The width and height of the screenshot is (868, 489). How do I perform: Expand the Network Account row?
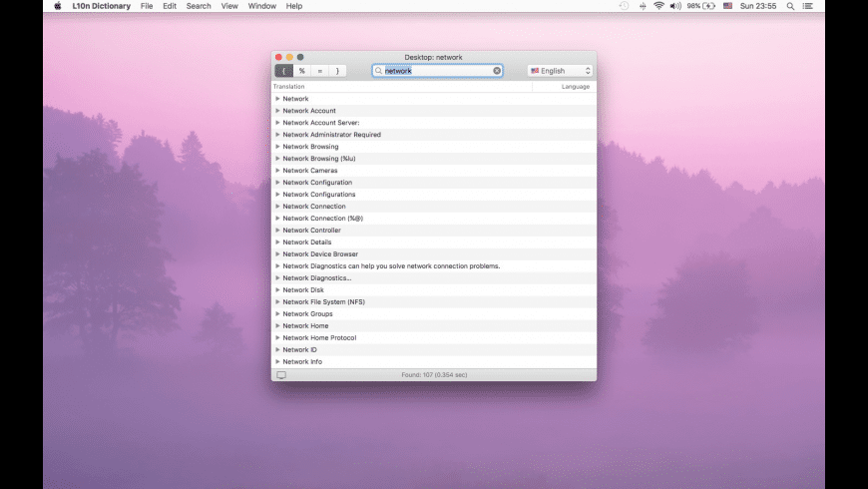click(278, 111)
